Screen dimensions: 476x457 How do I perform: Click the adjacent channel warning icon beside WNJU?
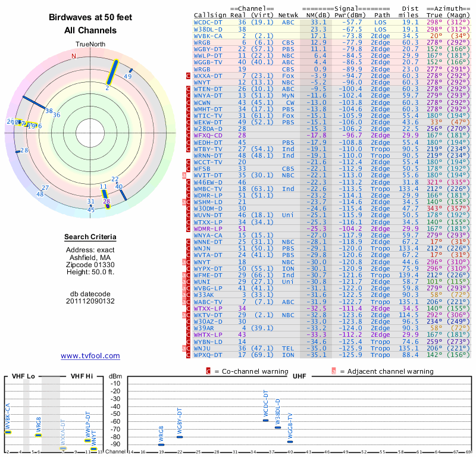point(184,349)
